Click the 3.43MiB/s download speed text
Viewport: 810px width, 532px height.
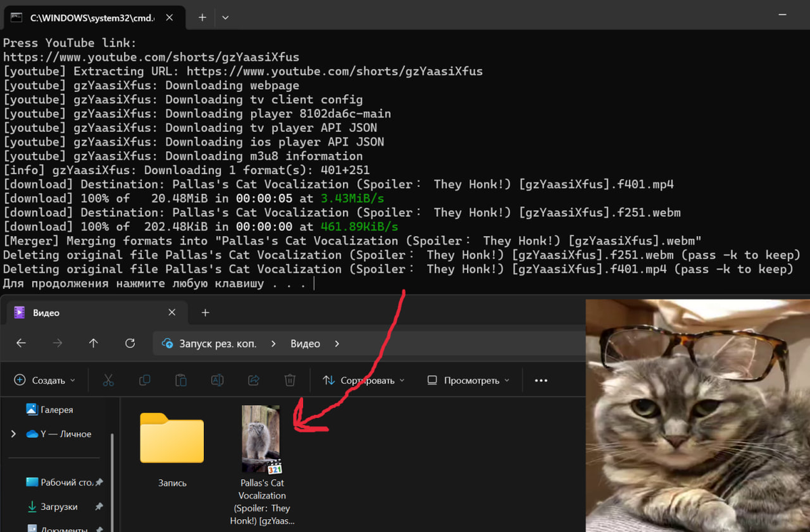[352, 198]
